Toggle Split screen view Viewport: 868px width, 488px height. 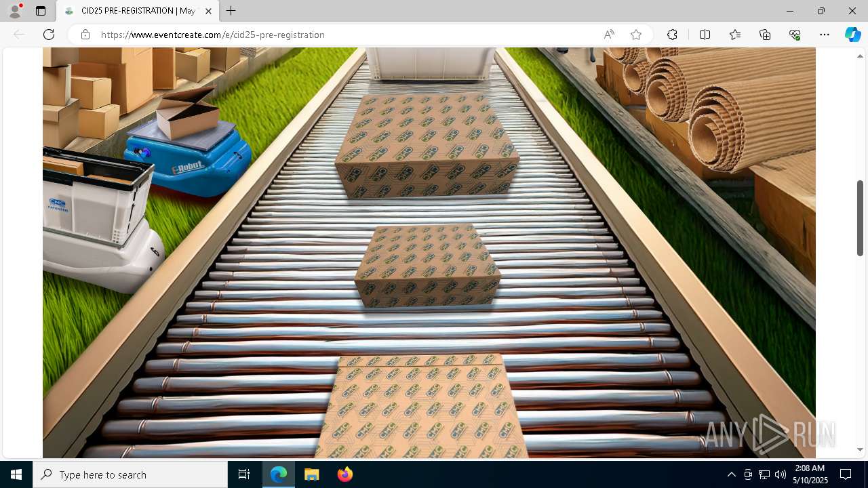(705, 35)
